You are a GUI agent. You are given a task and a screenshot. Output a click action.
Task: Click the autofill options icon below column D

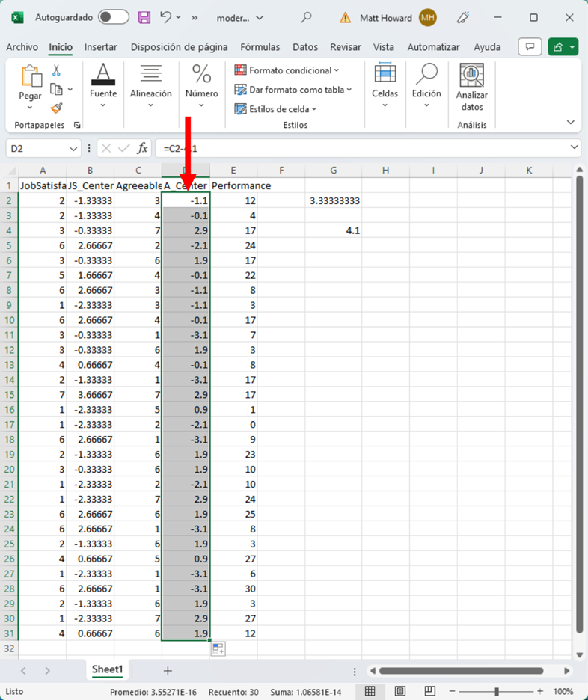(218, 649)
